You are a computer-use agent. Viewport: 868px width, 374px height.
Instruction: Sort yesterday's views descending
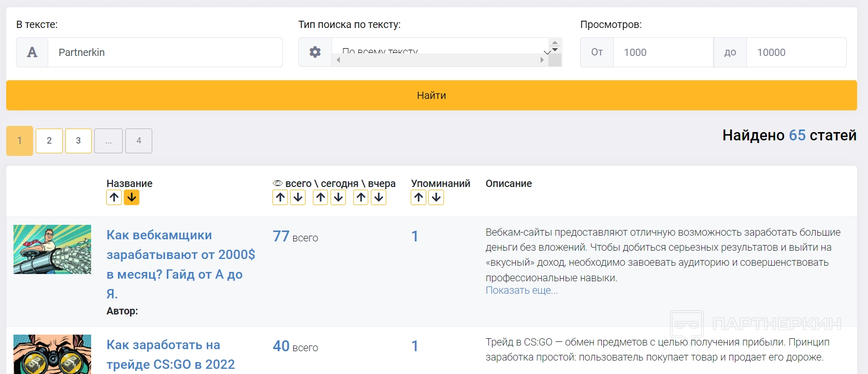379,197
